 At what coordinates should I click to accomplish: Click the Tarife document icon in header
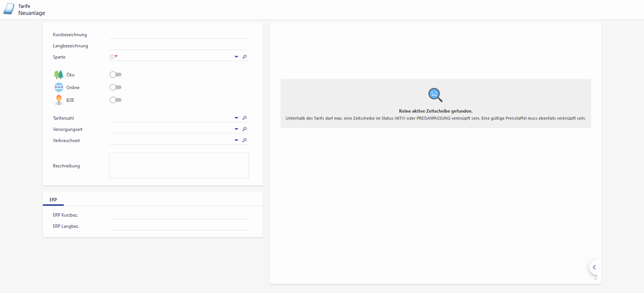[x=9, y=9]
